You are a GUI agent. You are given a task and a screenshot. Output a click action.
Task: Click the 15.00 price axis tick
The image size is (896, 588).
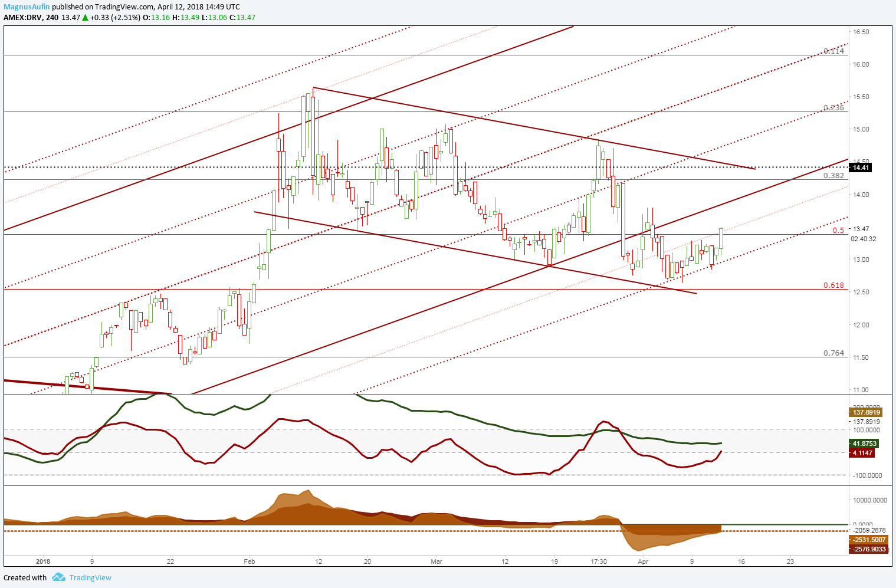861,129
